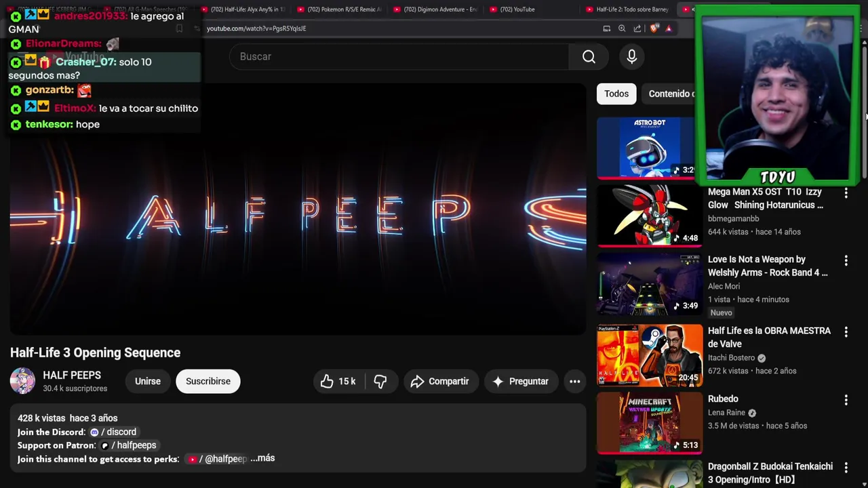This screenshot has width=868, height=488.
Task: Click title 'Half Life es la OBRA MAESTRA de Valve'
Action: coord(769,338)
